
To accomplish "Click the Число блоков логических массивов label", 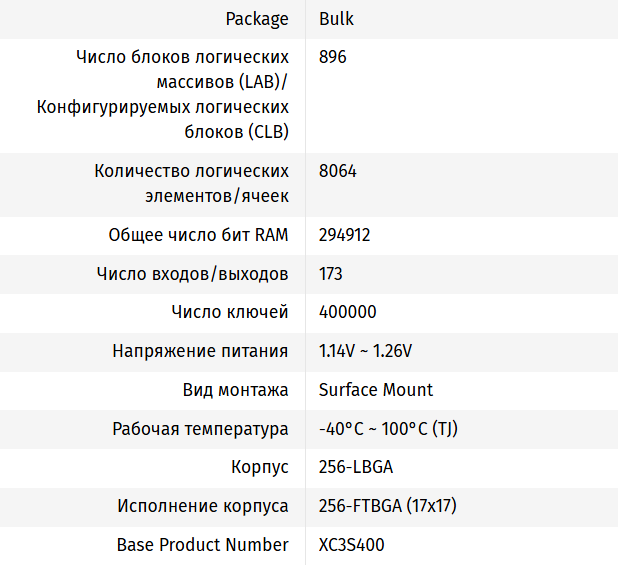I will pos(163,95).
